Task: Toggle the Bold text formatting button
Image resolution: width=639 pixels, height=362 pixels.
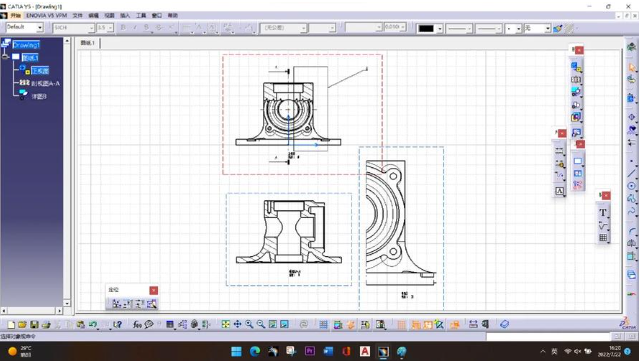Action: (123, 28)
